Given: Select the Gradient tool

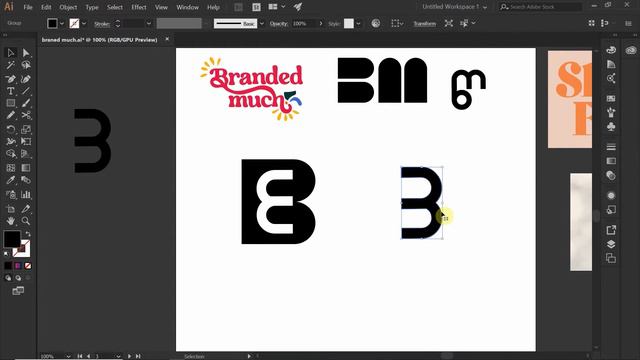Looking at the screenshot, I should click(x=26, y=168).
